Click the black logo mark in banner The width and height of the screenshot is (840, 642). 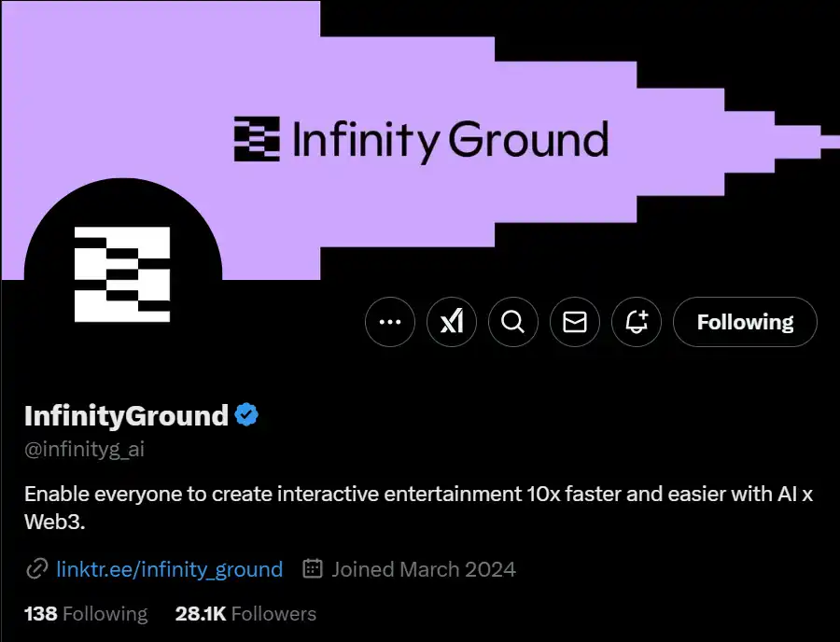coord(257,139)
